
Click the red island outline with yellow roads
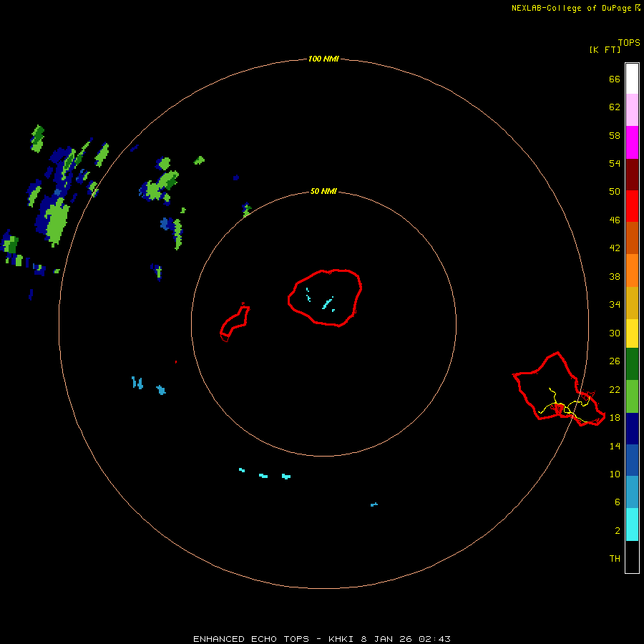tap(559, 389)
